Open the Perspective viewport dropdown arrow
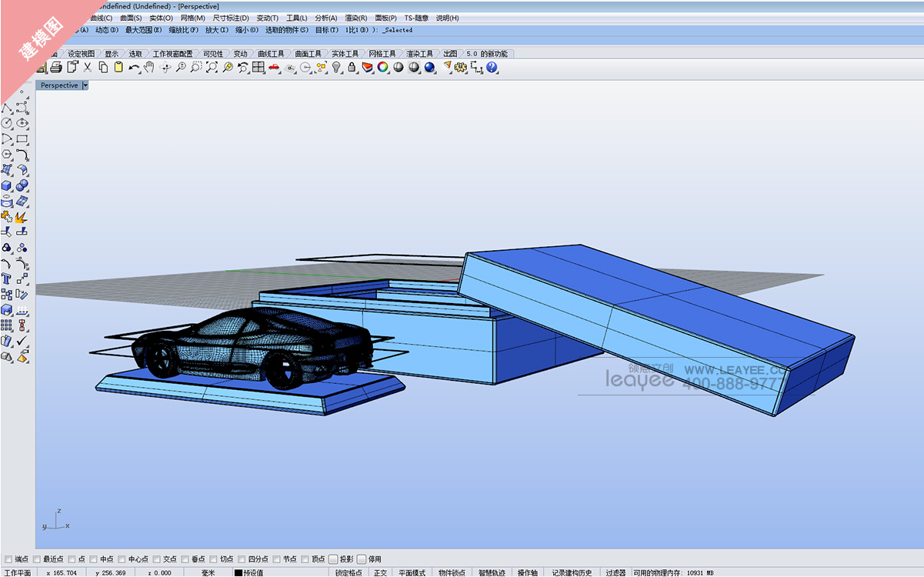 click(85, 85)
